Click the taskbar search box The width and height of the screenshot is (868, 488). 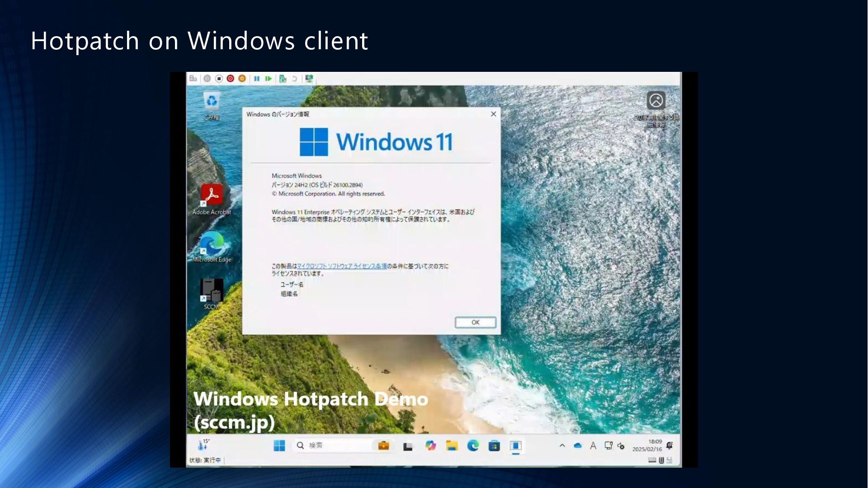pos(344,446)
